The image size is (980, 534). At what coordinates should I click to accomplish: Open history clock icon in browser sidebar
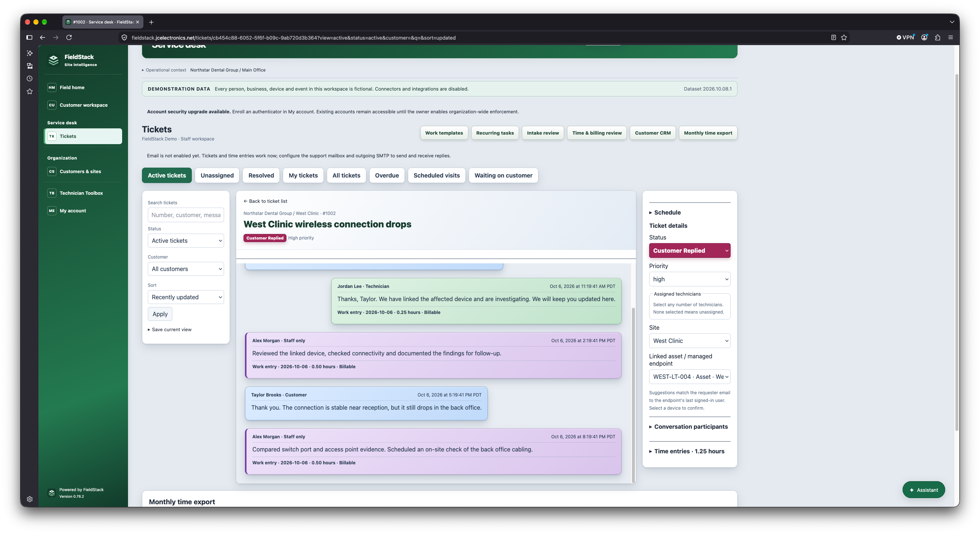pos(30,78)
